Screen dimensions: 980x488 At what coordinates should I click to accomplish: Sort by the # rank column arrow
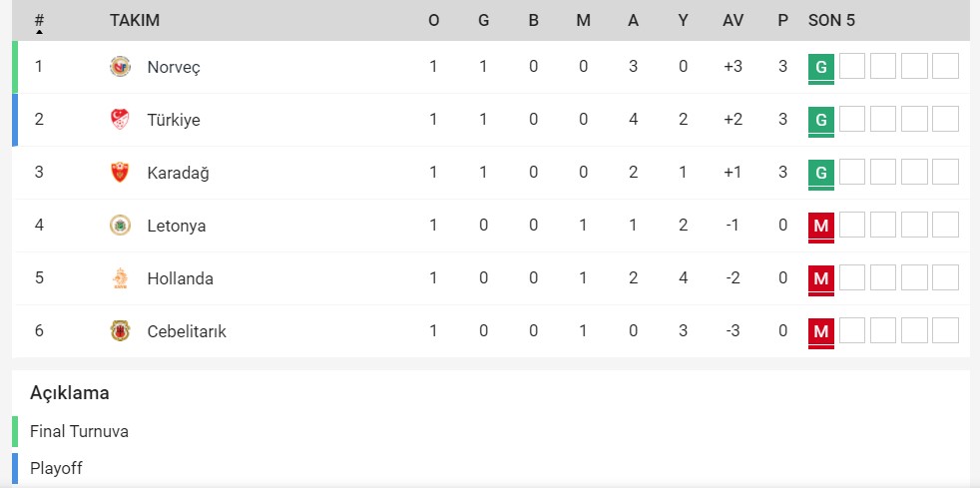pyautogui.click(x=39, y=31)
